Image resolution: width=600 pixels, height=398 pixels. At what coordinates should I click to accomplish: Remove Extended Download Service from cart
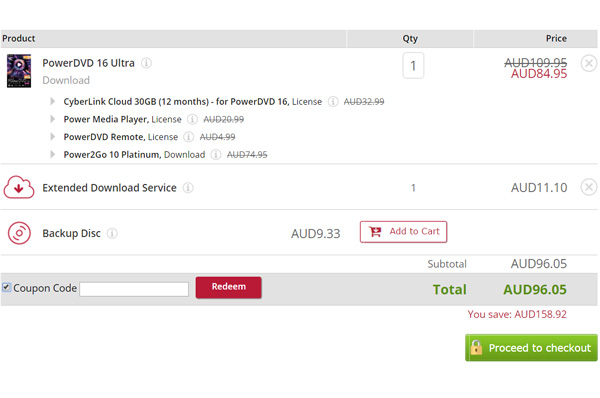[x=589, y=188]
